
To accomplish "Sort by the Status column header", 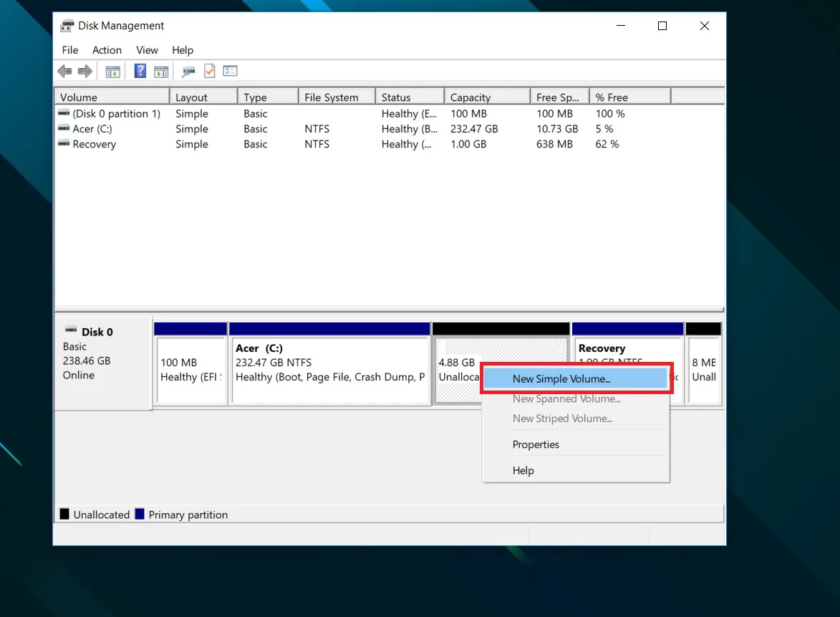I will pyautogui.click(x=410, y=97).
